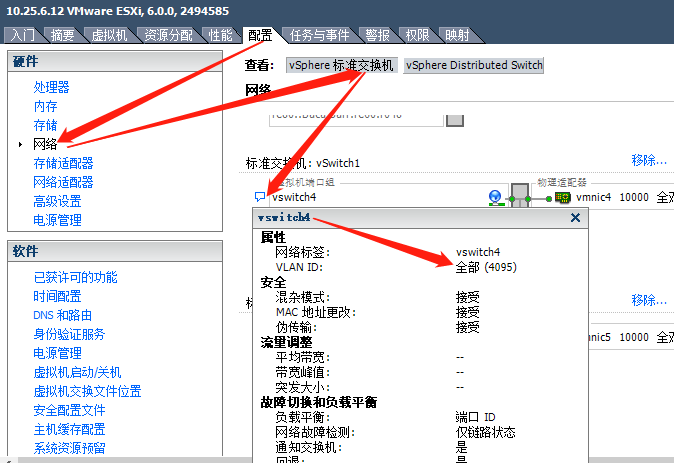Click the 混杂模式 row in popup
Viewport: 674px width, 463px height.
click(x=377, y=297)
